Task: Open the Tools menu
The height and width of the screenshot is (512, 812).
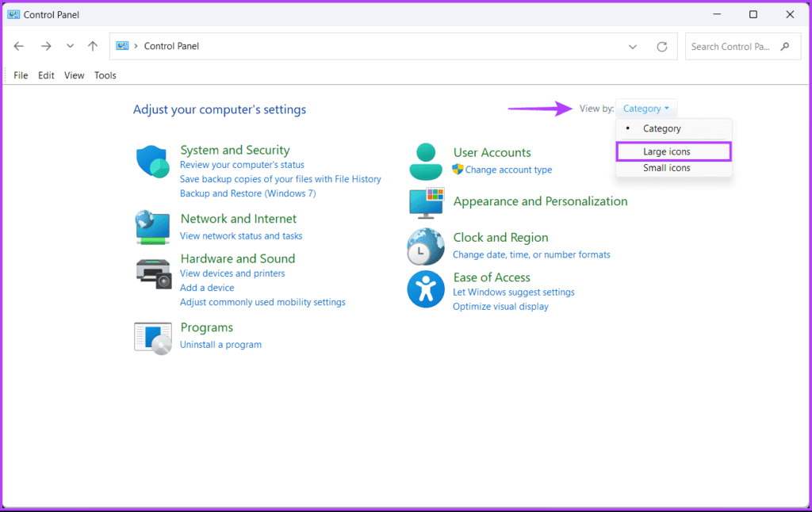Action: point(105,75)
